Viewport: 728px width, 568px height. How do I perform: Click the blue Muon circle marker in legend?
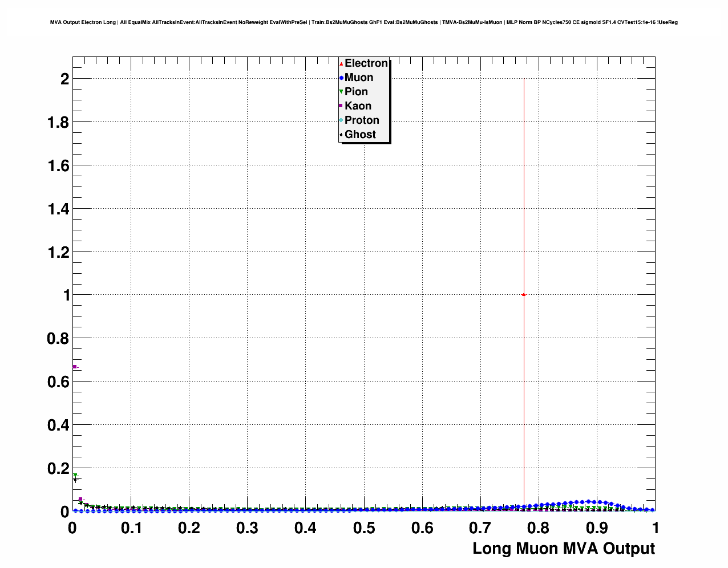341,78
